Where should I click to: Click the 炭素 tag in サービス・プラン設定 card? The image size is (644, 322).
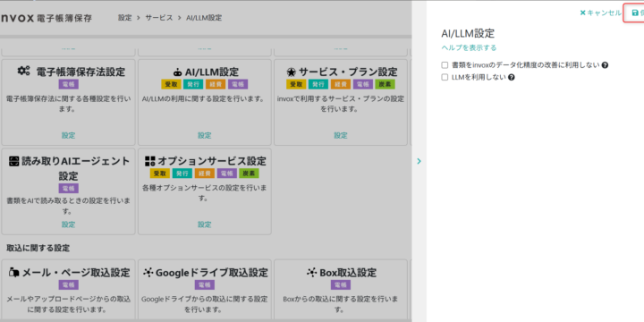coord(385,84)
